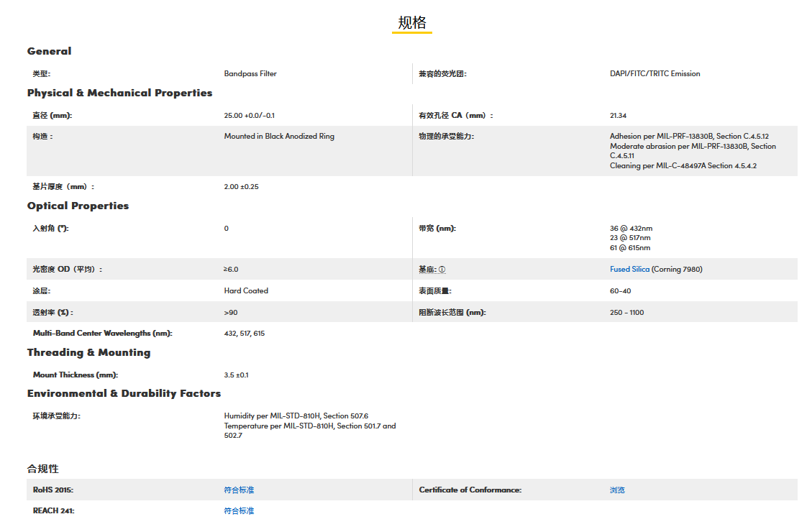Click the diameter value 25.00 +0.0/-0.1

249,115
